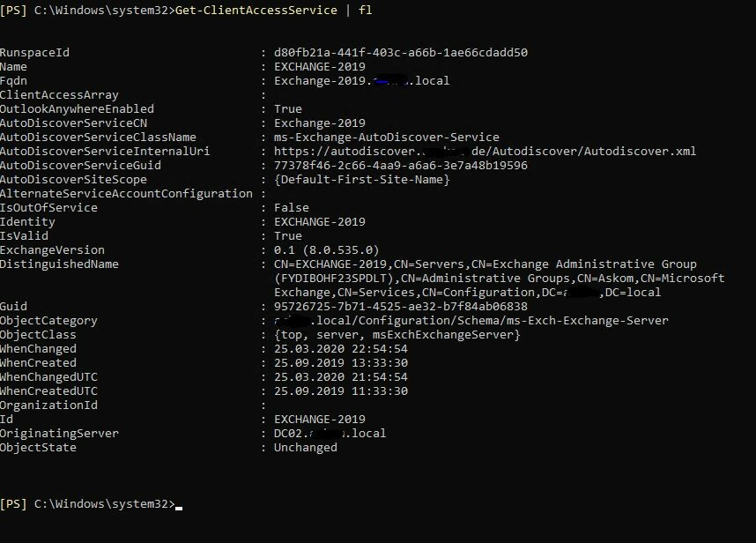Click the Fqdn value ending in .local

coord(361,80)
